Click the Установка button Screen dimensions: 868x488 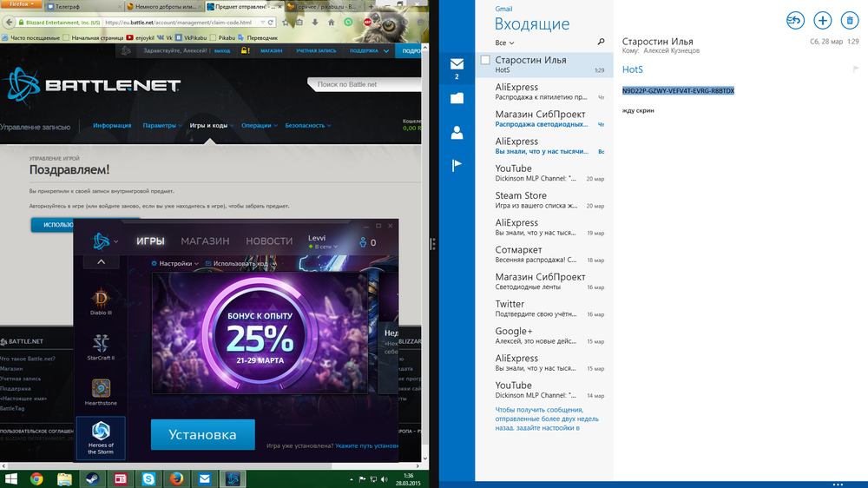coord(202,435)
